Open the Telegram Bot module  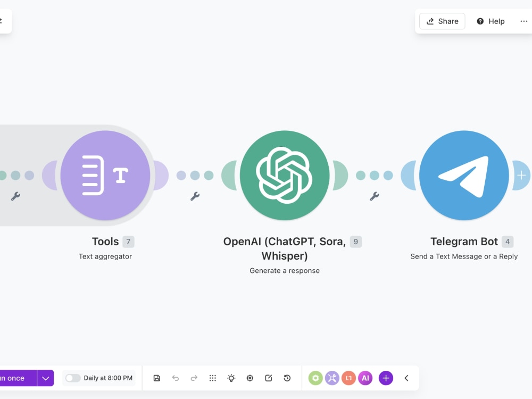pos(464,176)
